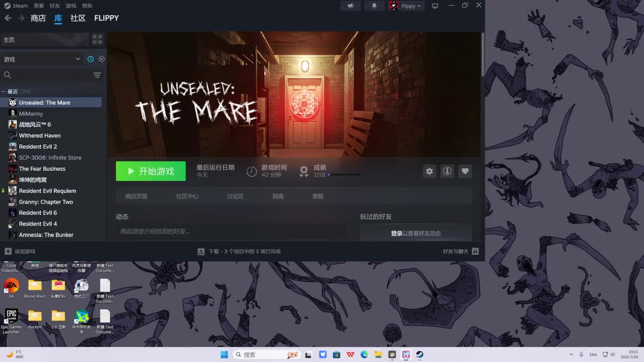Switch to the 库 tab
Viewport: 644px width, 362px height.
click(58, 18)
